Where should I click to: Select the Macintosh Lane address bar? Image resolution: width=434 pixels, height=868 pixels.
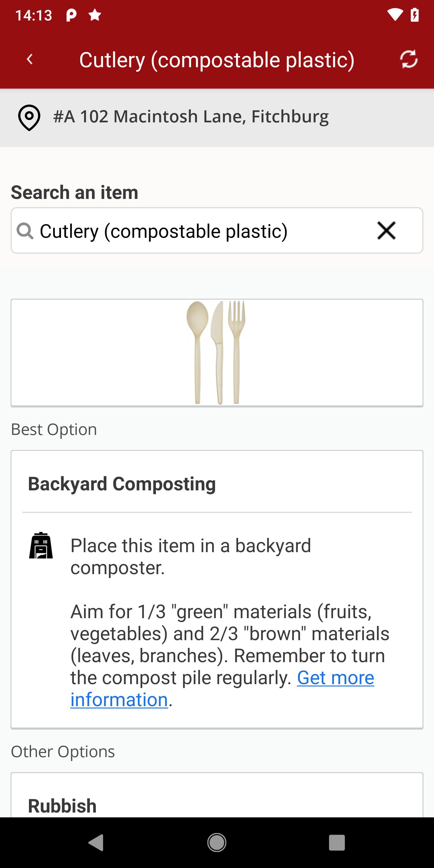(217, 117)
